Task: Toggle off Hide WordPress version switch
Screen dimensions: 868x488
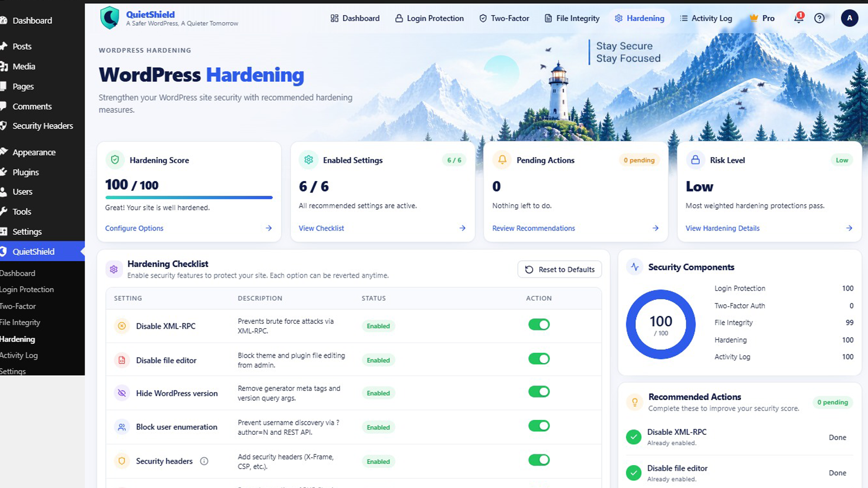Action: (x=539, y=391)
